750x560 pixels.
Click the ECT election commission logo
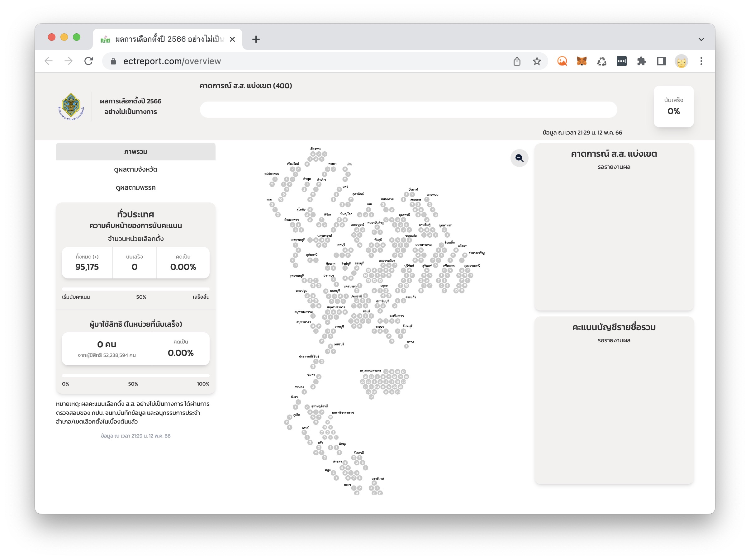click(x=71, y=107)
